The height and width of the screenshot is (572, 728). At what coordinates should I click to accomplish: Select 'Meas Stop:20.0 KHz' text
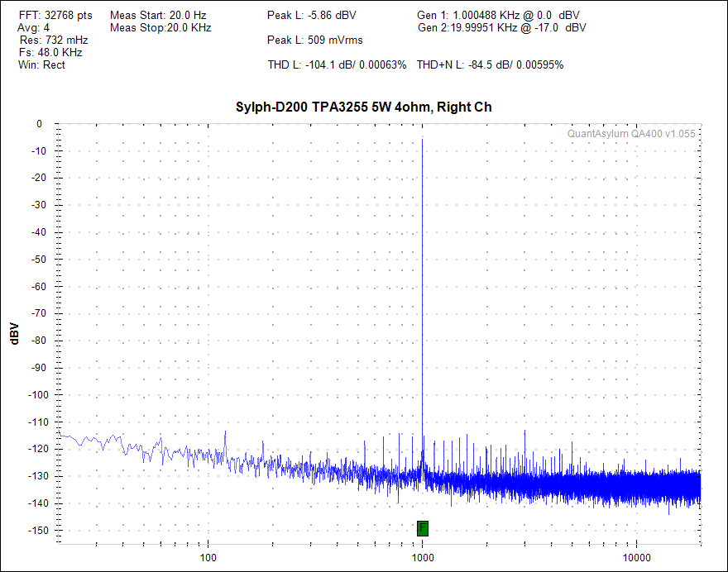point(160,28)
